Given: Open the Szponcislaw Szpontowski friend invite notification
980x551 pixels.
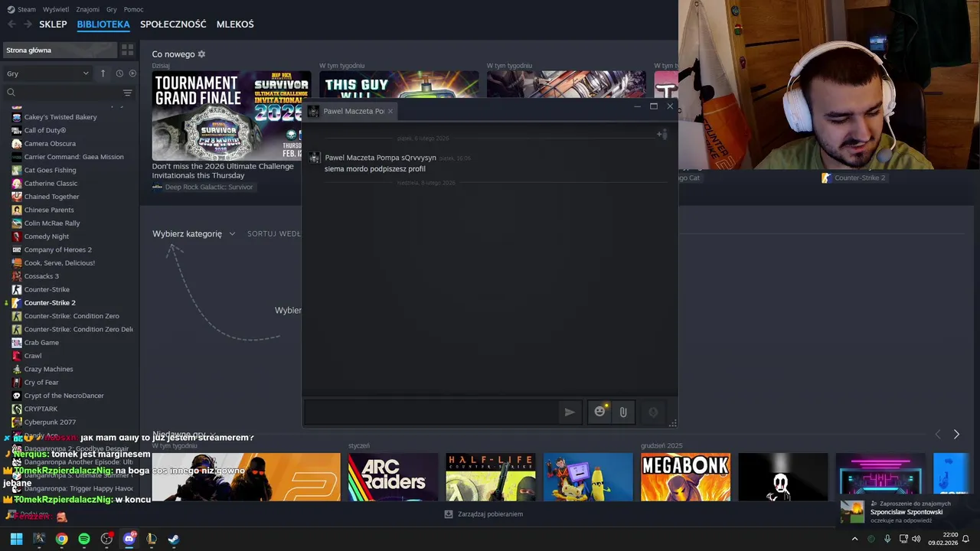Looking at the screenshot, I should pos(909,512).
